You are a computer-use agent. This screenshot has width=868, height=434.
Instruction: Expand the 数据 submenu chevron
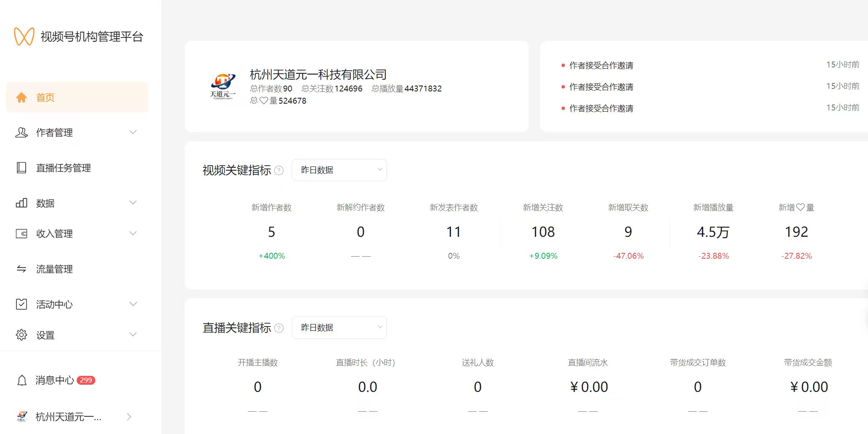point(133,203)
